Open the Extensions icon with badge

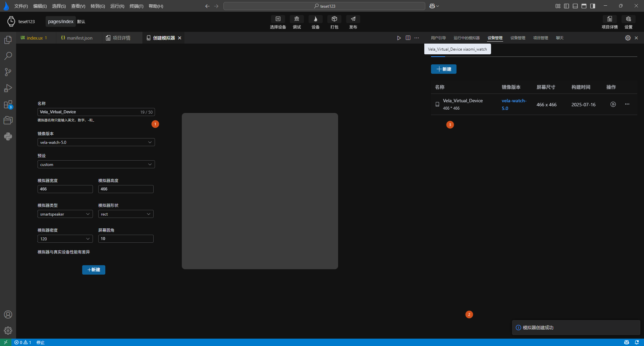8,105
